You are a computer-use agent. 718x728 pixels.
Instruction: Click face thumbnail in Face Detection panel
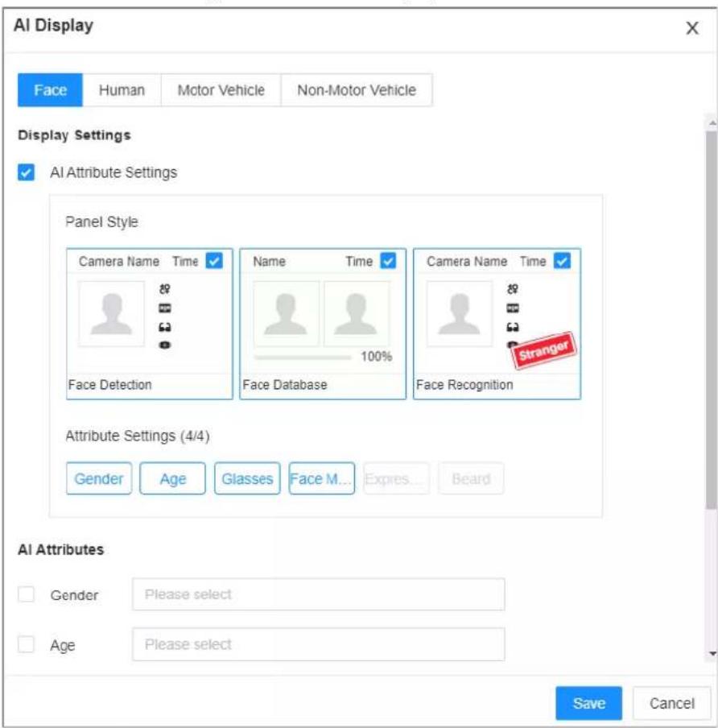111,313
